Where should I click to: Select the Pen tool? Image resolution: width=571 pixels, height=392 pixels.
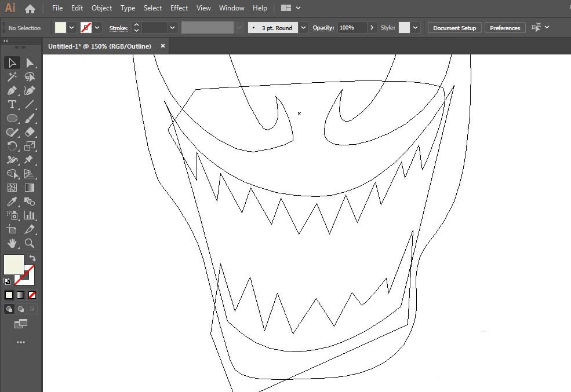tap(12, 91)
